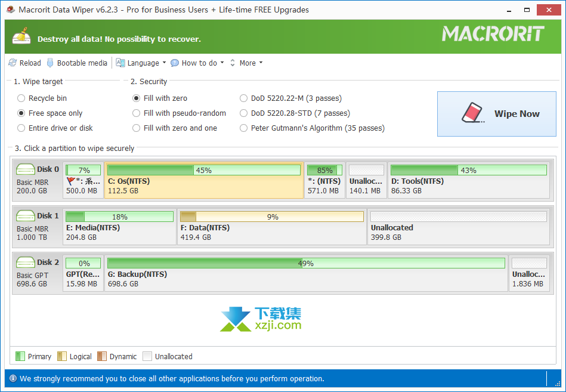Screen dimensions: 566x392
Task: Select the 15.98 MB GPT reserved partition
Action: (83, 274)
